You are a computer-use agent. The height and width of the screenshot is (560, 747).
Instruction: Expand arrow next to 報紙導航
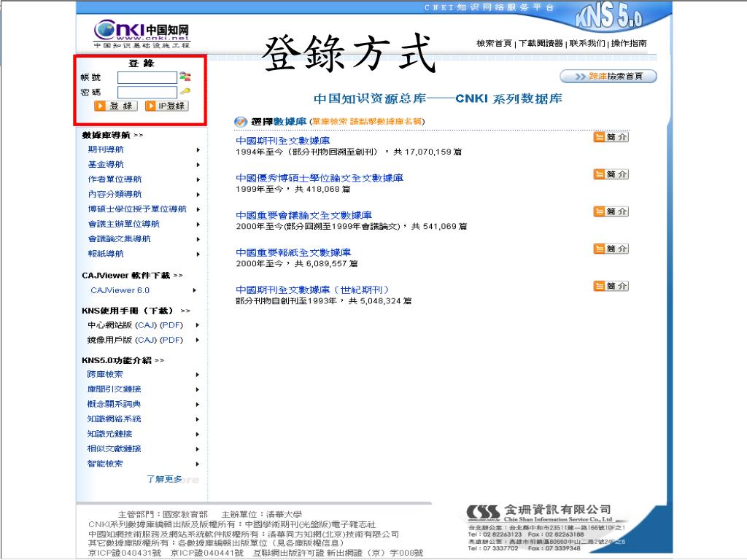coord(198,254)
